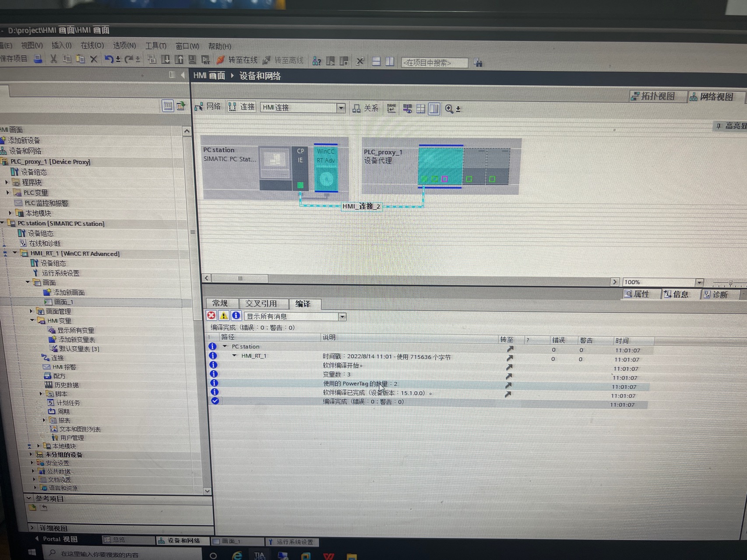Expand the 程序块 tree node
The image size is (747, 560).
7,182
